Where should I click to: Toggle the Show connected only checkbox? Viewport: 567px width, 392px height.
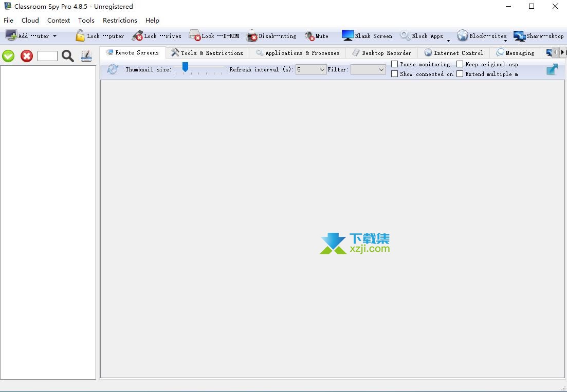395,73
